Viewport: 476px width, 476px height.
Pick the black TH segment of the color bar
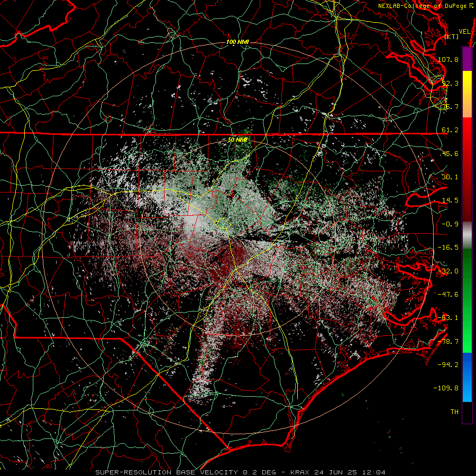pos(467,412)
